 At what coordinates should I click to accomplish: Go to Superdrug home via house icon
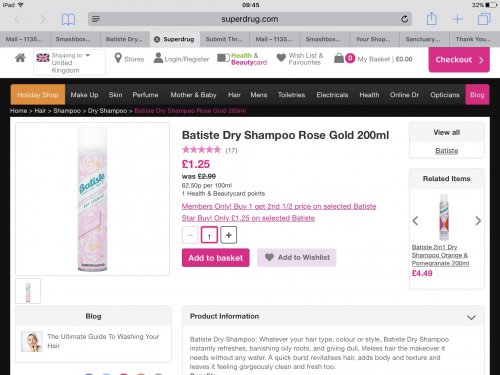(x=20, y=58)
